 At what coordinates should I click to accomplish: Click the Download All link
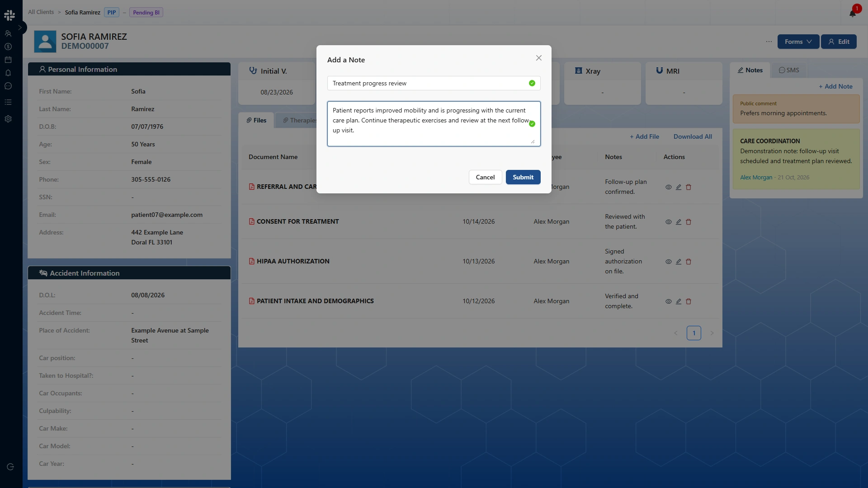(693, 136)
